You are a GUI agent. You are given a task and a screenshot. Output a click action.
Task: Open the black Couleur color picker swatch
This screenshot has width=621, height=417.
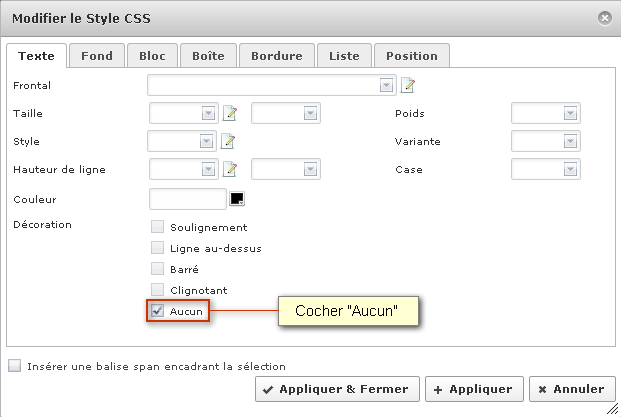(x=237, y=199)
